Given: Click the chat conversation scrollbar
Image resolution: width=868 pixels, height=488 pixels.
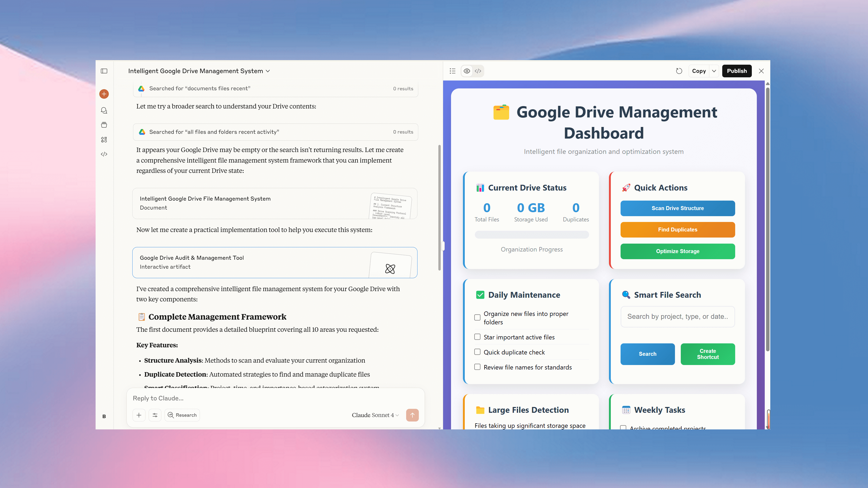Looking at the screenshot, I should 439,207.
